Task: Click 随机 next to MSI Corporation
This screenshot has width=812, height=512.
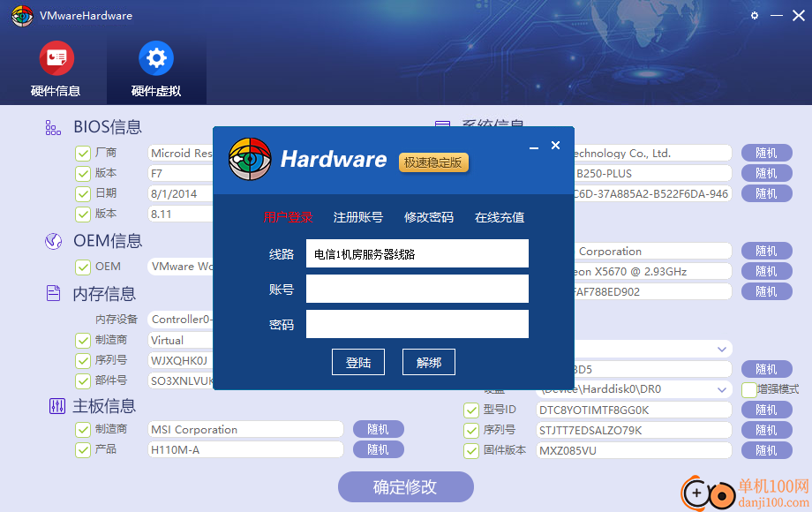Action: pyautogui.click(x=379, y=429)
